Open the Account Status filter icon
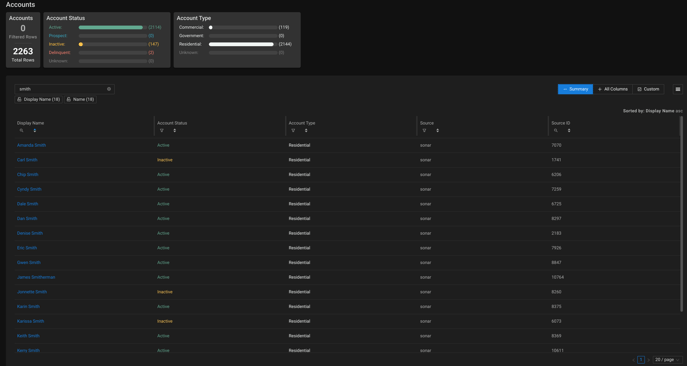Image resolution: width=687 pixels, height=366 pixels. tap(162, 131)
